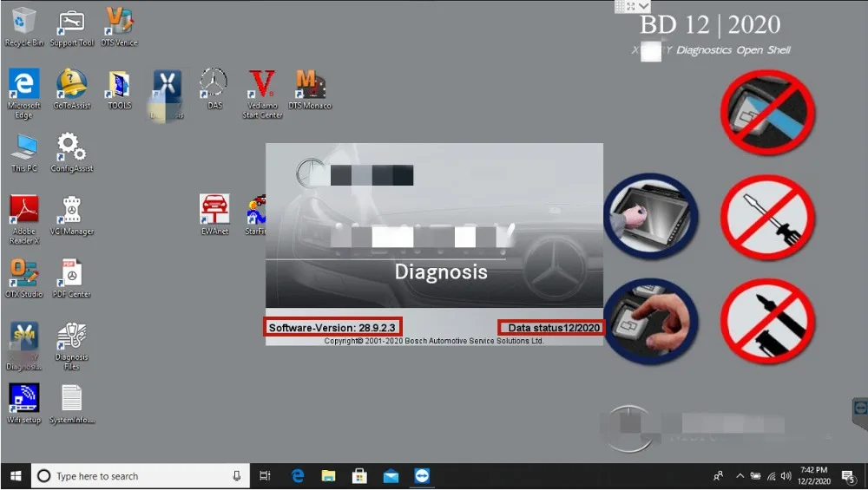Open the People icon in system tray
This screenshot has width=868, height=490.
(x=719, y=476)
